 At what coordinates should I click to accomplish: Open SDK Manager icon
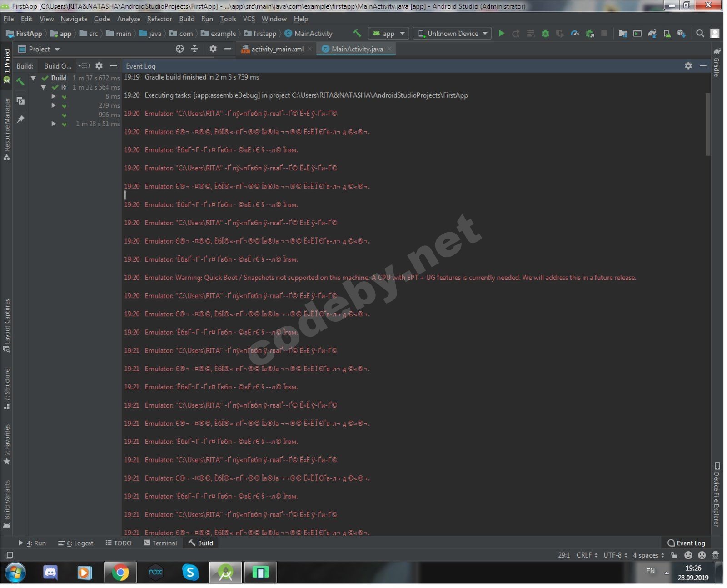click(681, 33)
